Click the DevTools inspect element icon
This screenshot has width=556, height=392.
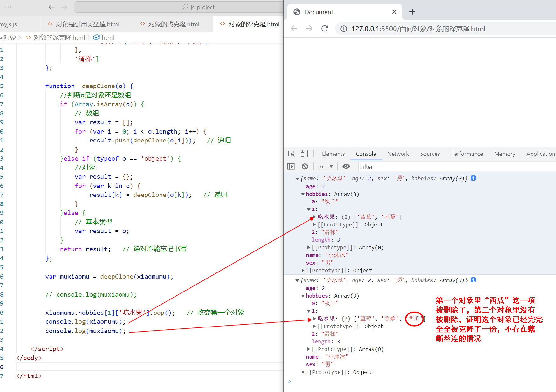[x=292, y=154]
